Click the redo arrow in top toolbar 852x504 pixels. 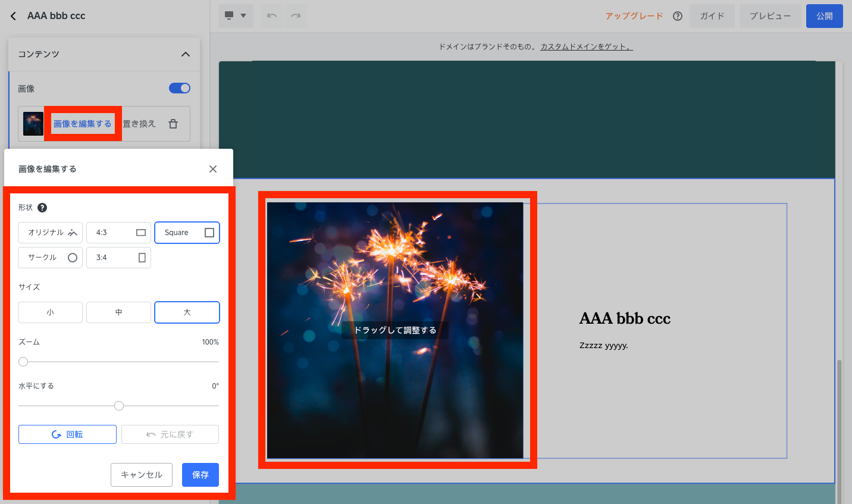(296, 16)
